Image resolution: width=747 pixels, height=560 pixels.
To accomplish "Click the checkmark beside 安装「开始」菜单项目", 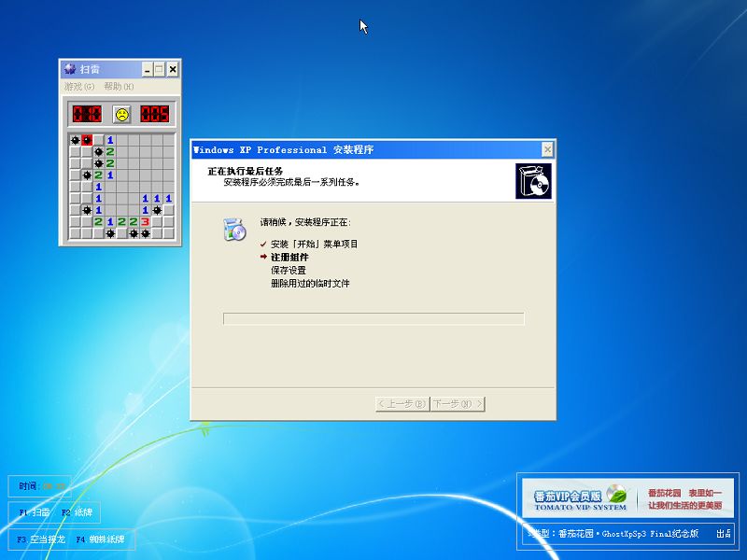I will 263,245.
